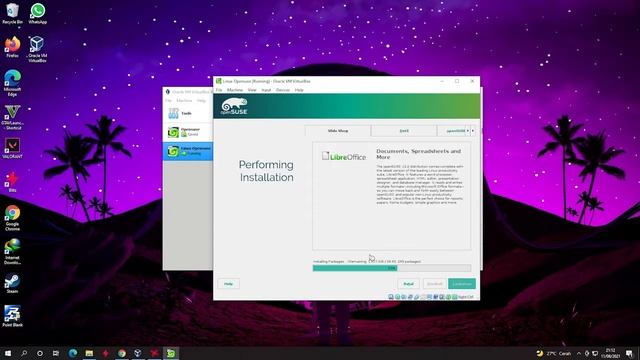This screenshot has height=360, width=640.
Task: Click the Right Ctrl host key indicator
Action: coord(466,297)
